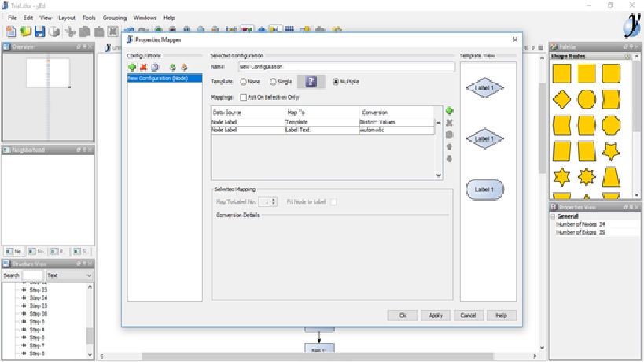Image resolution: width=644 pixels, height=362 pixels.
Task: Select the octagon shape in Palette
Action: pyautogui.click(x=611, y=125)
